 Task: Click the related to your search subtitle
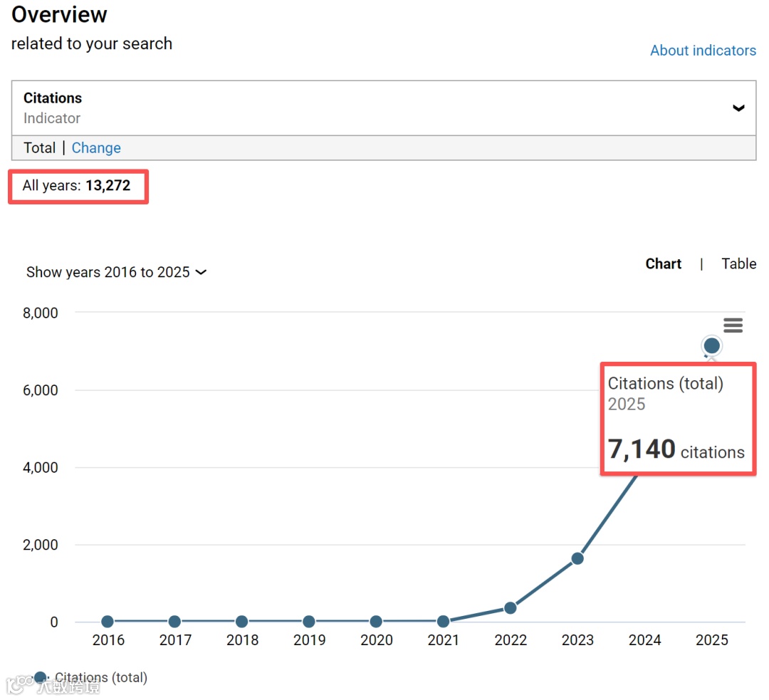pyautogui.click(x=92, y=43)
